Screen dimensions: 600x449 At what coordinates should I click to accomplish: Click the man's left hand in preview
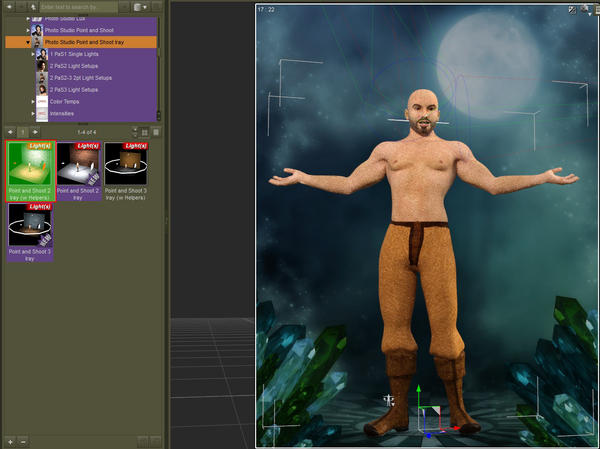click(x=562, y=178)
